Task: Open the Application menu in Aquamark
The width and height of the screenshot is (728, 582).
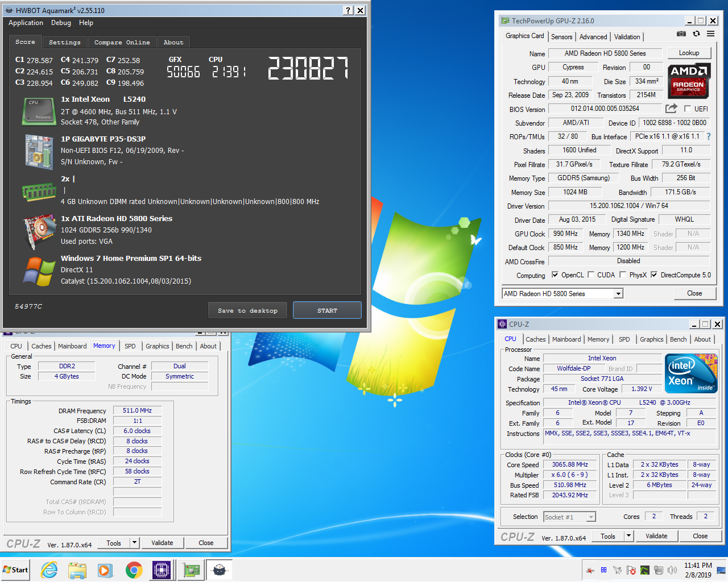Action: (26, 23)
